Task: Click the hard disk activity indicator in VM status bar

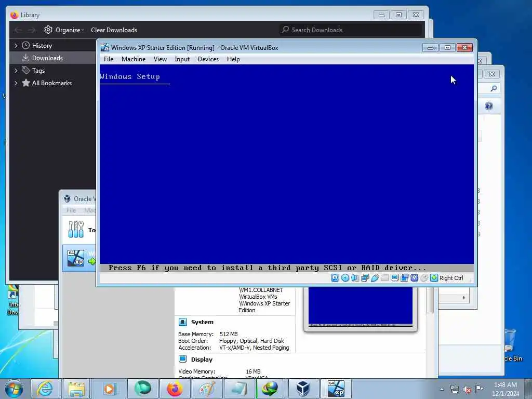Action: pyautogui.click(x=335, y=278)
